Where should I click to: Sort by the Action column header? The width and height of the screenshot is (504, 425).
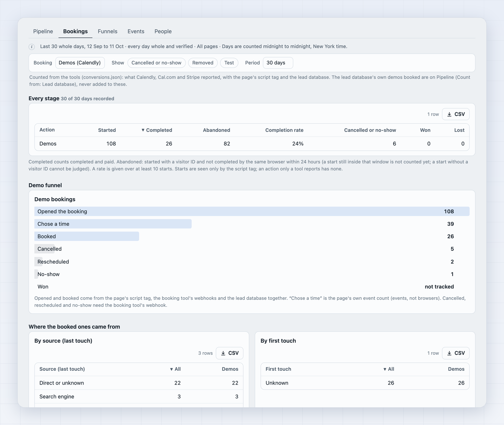point(47,130)
